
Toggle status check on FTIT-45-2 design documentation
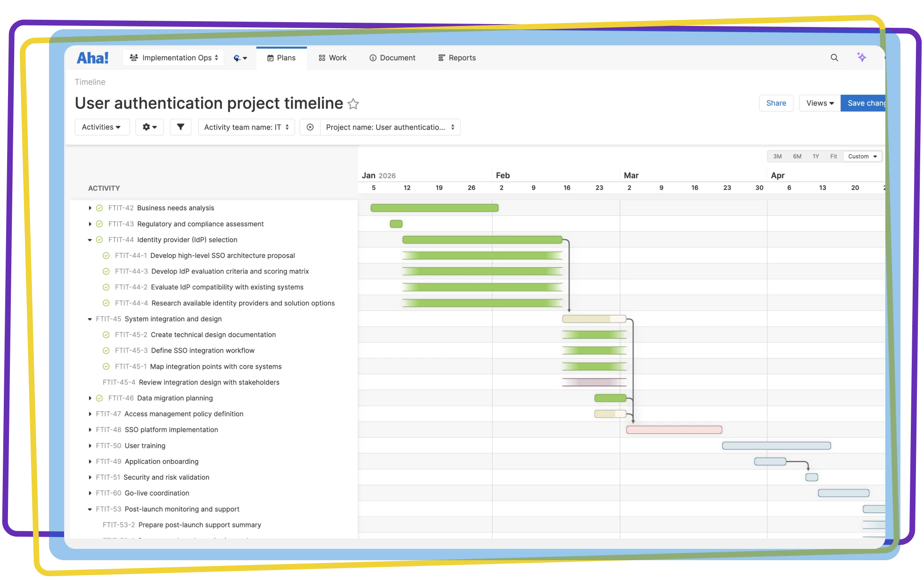point(106,335)
